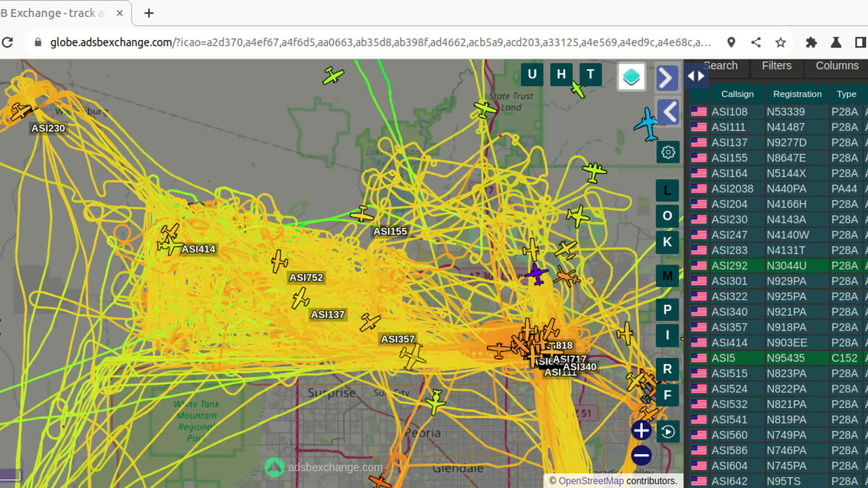The width and height of the screenshot is (868, 488).
Task: Click the left-arrow collapse sidebar button
Action: (x=668, y=112)
